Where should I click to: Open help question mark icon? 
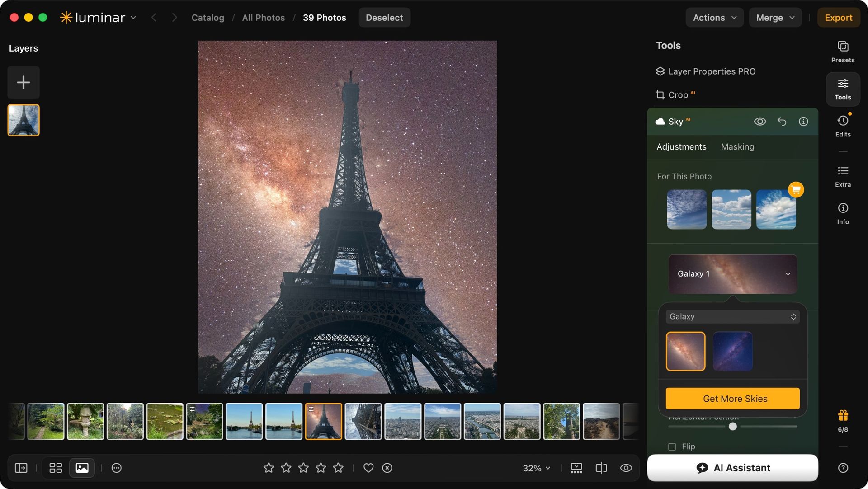[x=843, y=468]
